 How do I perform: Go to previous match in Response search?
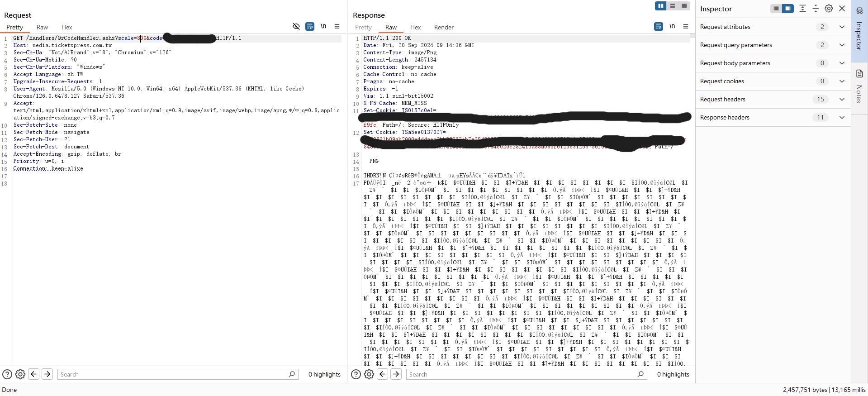382,374
